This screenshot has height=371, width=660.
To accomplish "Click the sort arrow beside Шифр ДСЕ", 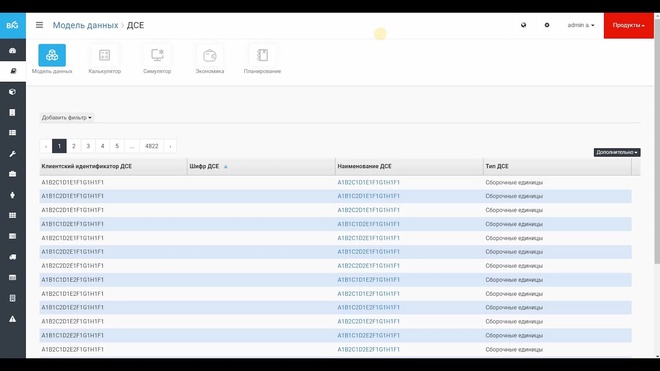I will coord(226,167).
